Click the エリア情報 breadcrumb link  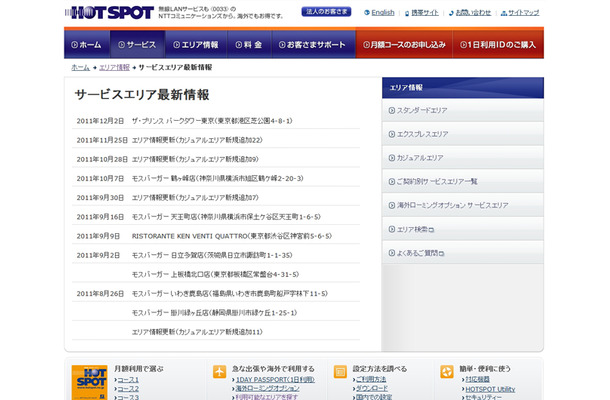[114, 67]
